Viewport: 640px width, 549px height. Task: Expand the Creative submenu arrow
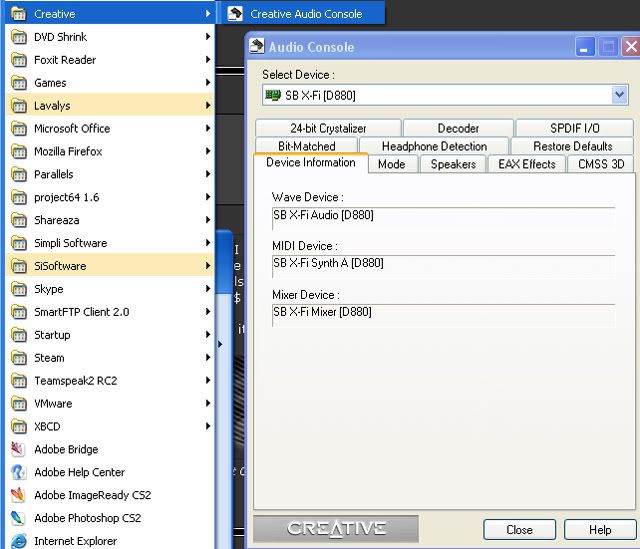[208, 13]
